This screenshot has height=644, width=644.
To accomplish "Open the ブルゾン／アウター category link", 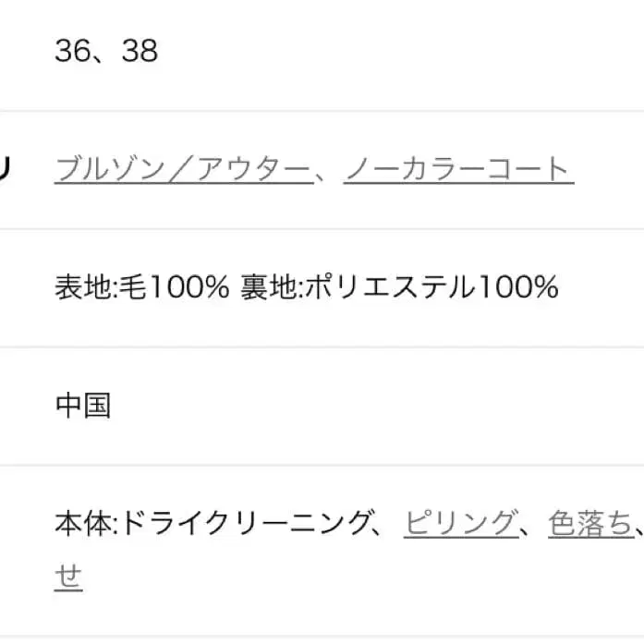I will click(183, 170).
